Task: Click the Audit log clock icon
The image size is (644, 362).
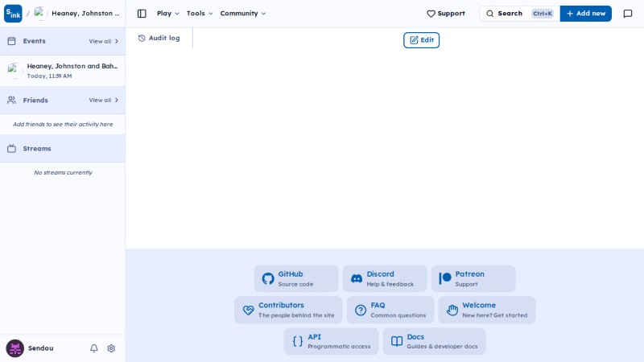Action: [x=142, y=38]
